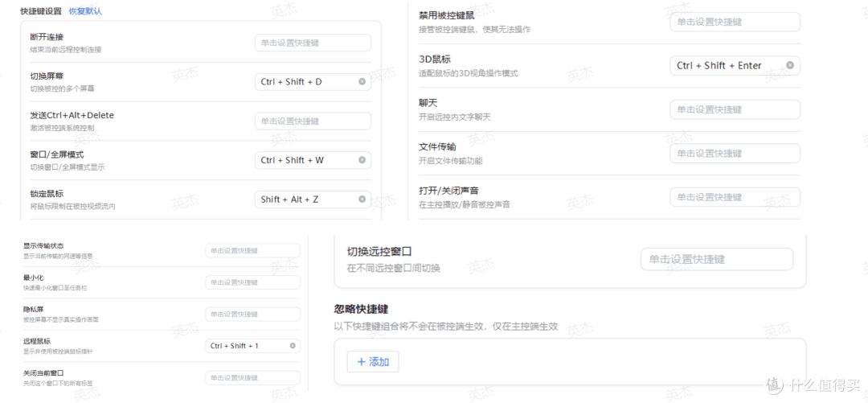Click description 切换窗口/全屏模式显示
The image size is (868, 403).
(x=68, y=167)
